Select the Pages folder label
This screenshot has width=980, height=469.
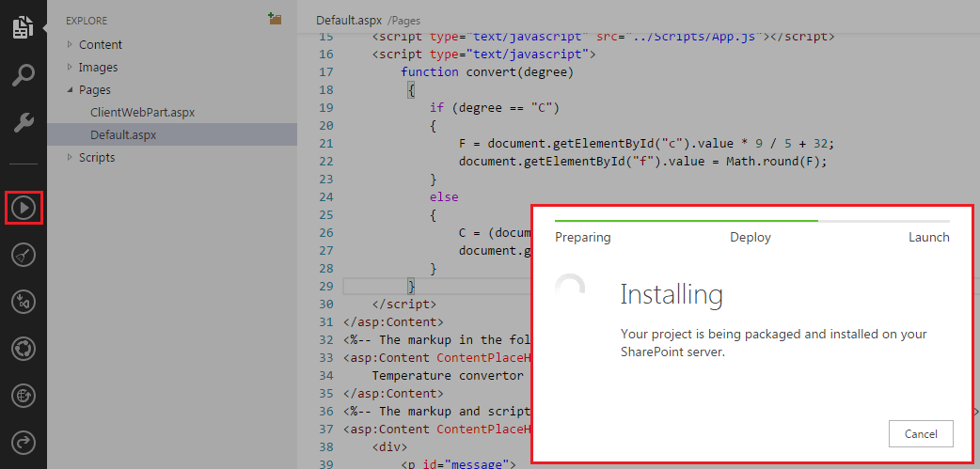[95, 90]
